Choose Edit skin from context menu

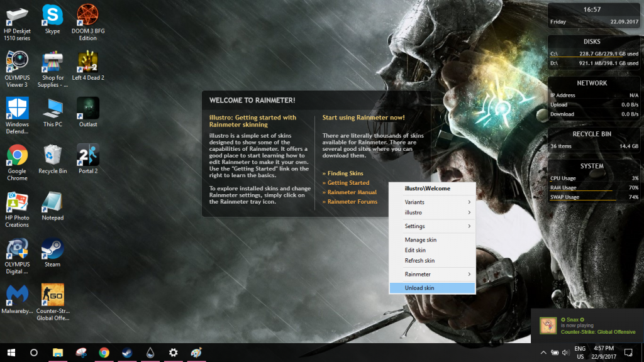pos(433,250)
